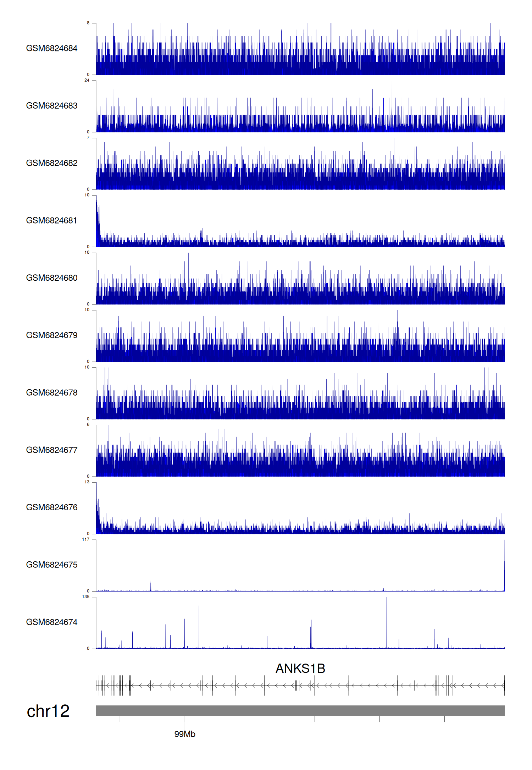Select the chr12 chromosome label
This screenshot has width=532, height=770.
[x=48, y=711]
